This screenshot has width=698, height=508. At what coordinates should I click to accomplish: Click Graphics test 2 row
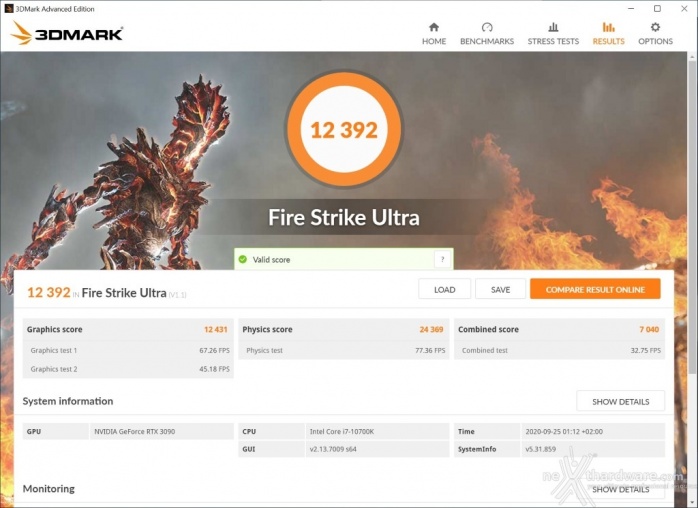tap(128, 369)
